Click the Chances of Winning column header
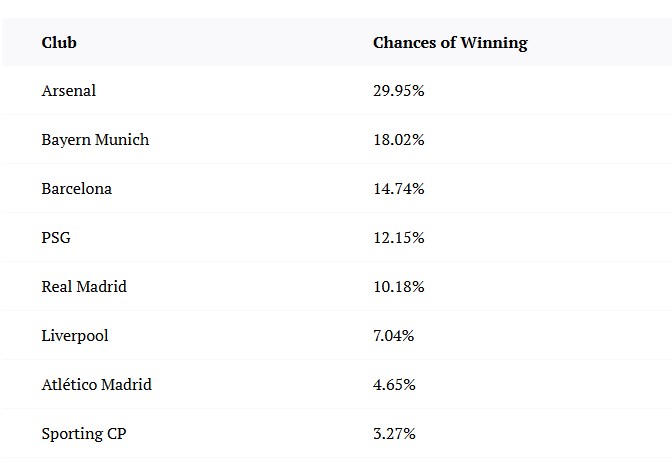The image size is (672, 467). 450,43
